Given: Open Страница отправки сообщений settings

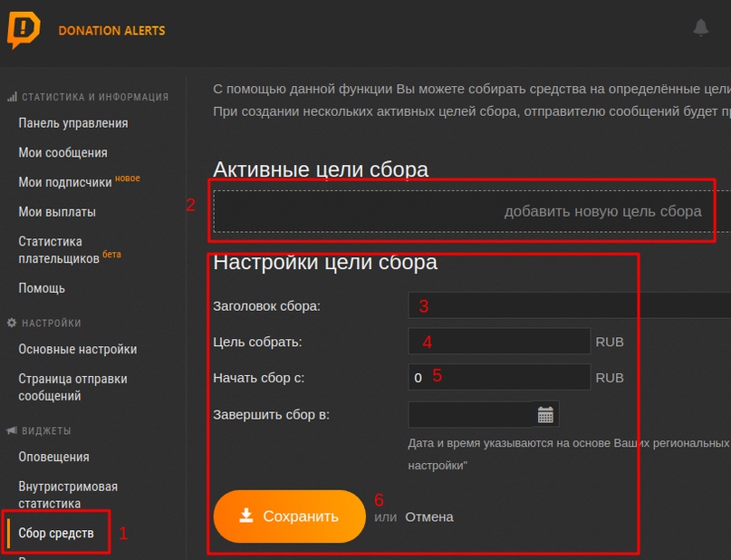Looking at the screenshot, I should click(72, 387).
